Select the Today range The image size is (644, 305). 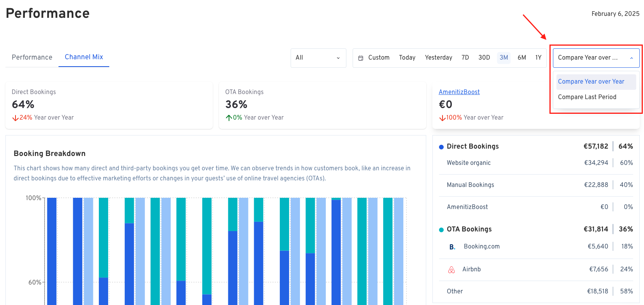pyautogui.click(x=407, y=57)
